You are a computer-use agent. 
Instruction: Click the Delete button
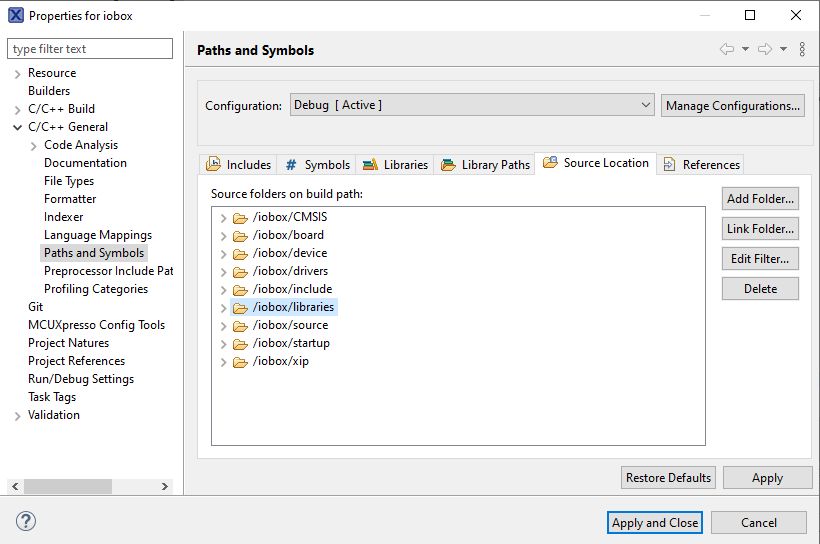pyautogui.click(x=760, y=289)
